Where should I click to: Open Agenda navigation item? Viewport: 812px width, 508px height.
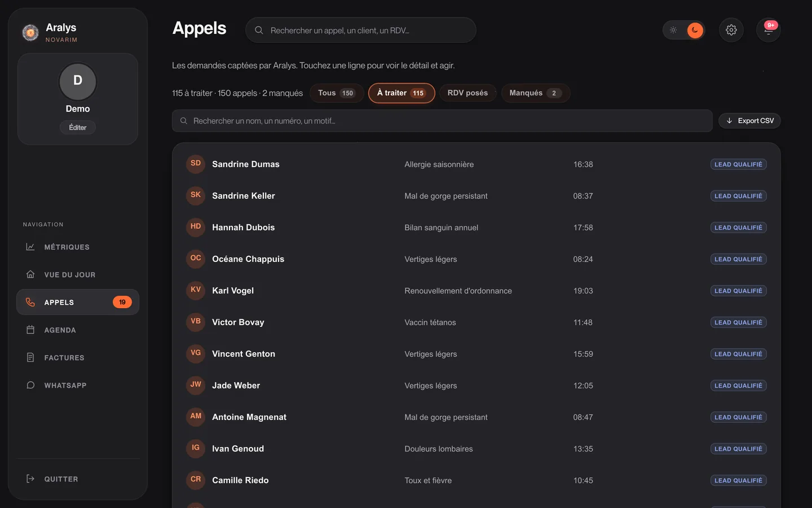[78, 330]
